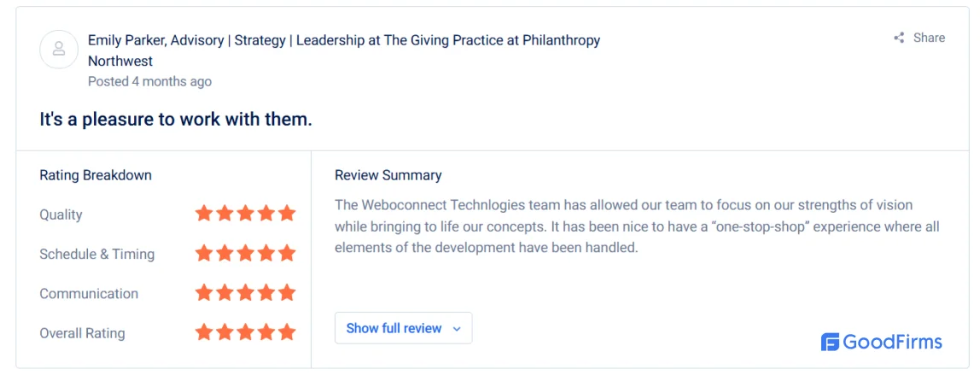Click the GoodFirms logo icon

coord(830,342)
